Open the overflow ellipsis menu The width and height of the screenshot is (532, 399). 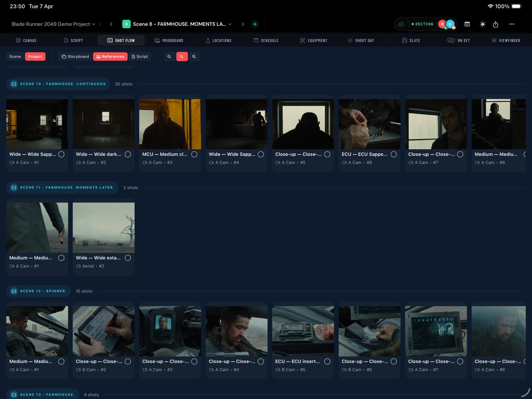coord(511,24)
